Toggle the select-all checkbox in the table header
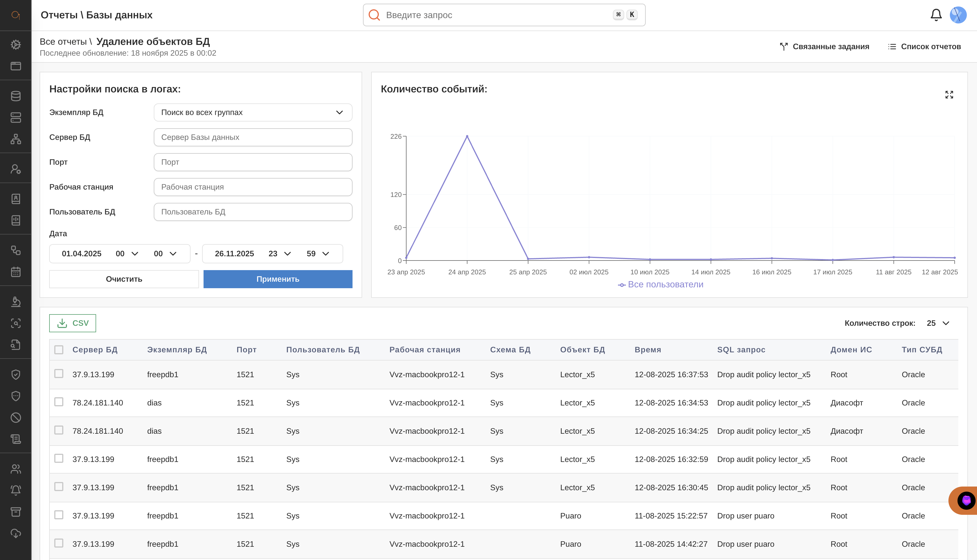The height and width of the screenshot is (560, 977). click(x=59, y=350)
